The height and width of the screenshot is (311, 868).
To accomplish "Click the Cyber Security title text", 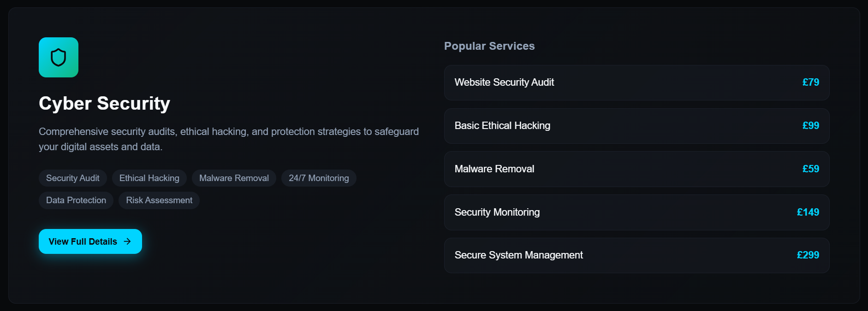I will [x=104, y=103].
